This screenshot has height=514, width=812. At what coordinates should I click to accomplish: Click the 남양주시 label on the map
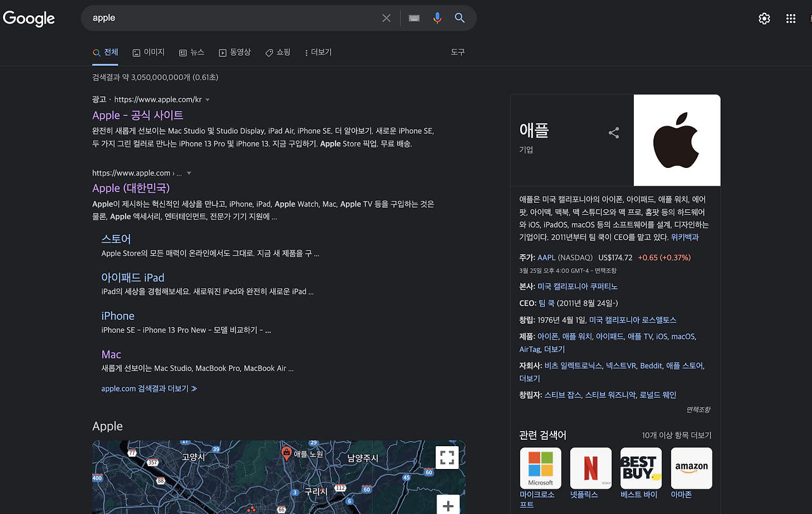pyautogui.click(x=363, y=458)
